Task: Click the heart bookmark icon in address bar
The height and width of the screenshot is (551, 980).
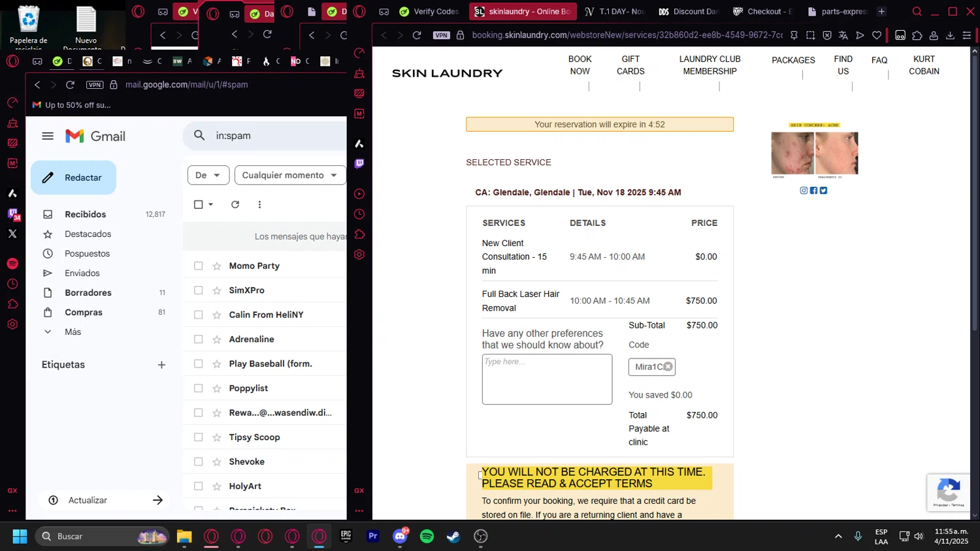Action: [877, 35]
